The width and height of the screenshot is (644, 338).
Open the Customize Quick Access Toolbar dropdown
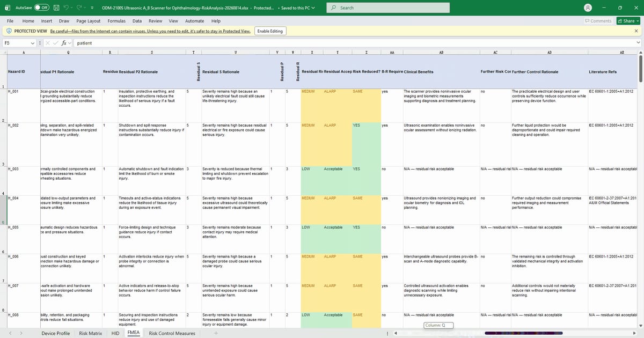[93, 8]
